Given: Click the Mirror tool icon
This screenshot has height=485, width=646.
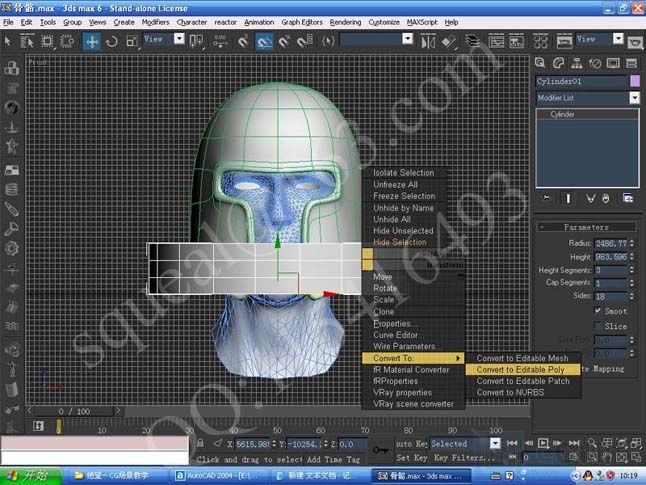Looking at the screenshot, I should (x=428, y=41).
